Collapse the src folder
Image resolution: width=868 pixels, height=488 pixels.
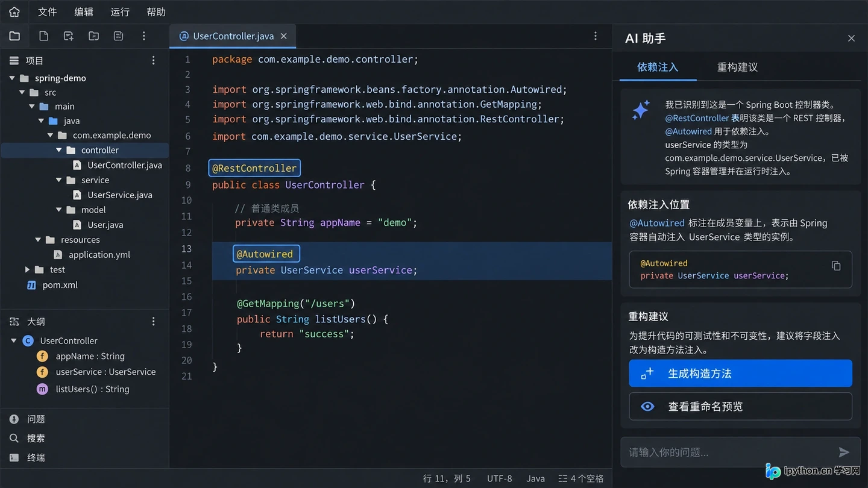click(x=22, y=92)
